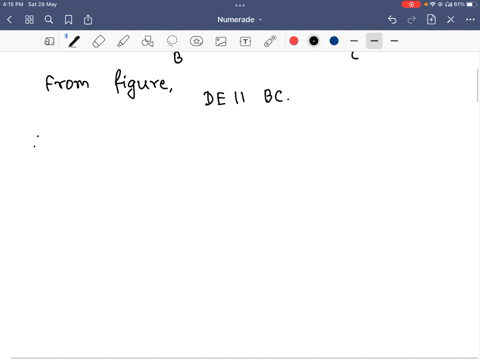
Task: Select the thickest stroke width
Action: [x=394, y=41]
